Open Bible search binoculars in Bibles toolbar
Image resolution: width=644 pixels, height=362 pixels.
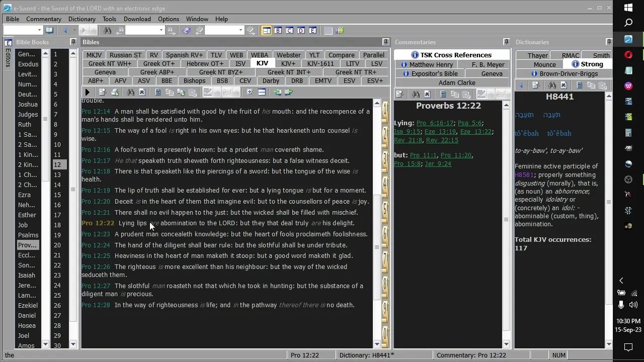point(130,92)
